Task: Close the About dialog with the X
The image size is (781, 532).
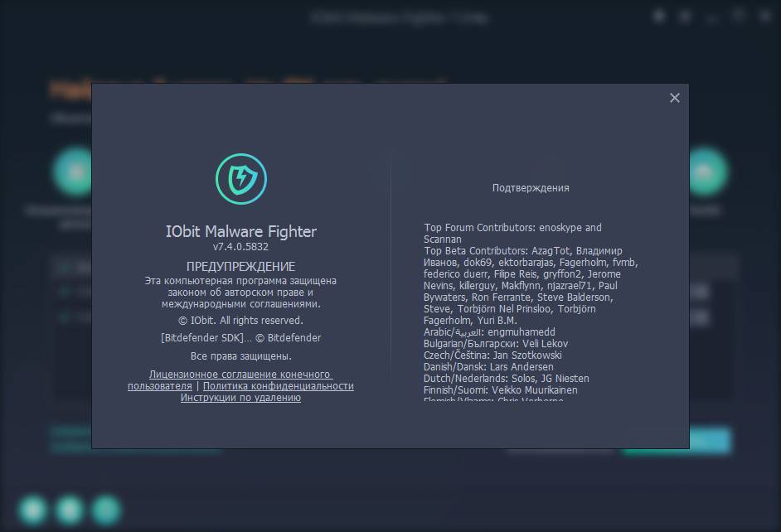Action: (x=674, y=98)
